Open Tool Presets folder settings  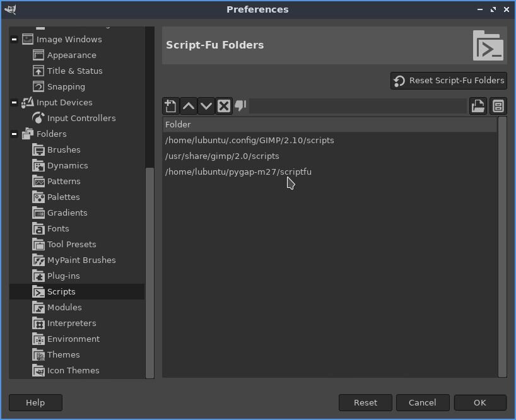(x=72, y=245)
